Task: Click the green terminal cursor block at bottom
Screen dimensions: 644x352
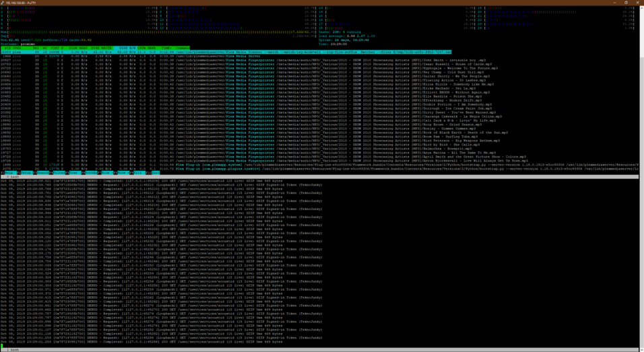Action: [x=2, y=346]
